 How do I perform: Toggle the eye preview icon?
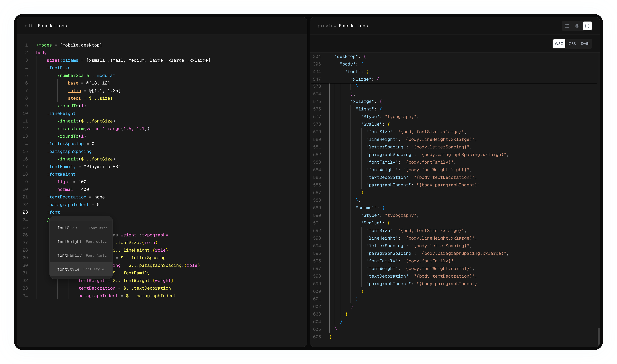(x=577, y=26)
